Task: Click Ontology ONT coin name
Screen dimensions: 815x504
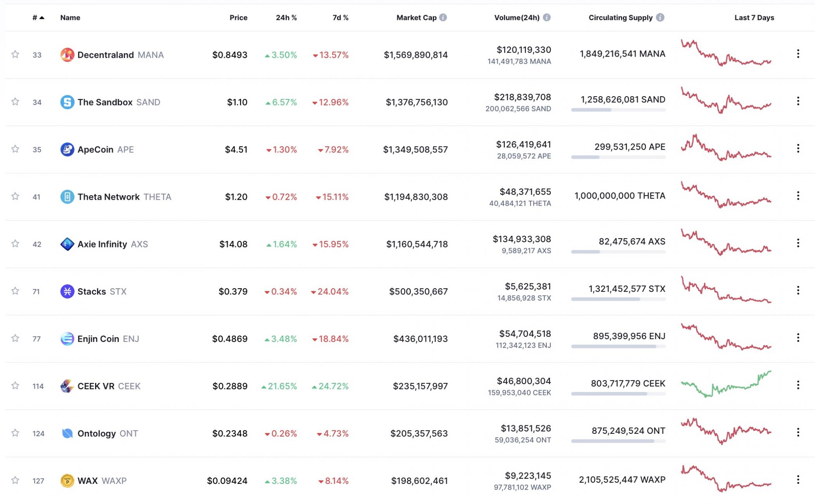Action: pos(108,433)
